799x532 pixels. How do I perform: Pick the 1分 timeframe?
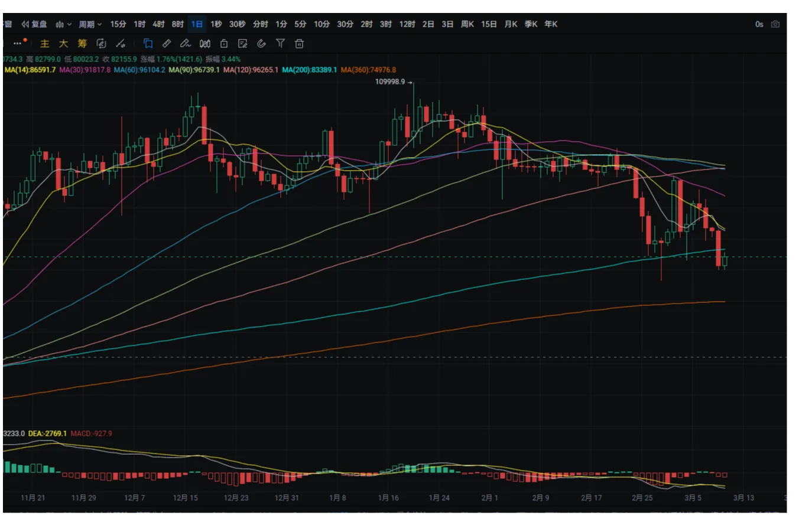tap(281, 24)
